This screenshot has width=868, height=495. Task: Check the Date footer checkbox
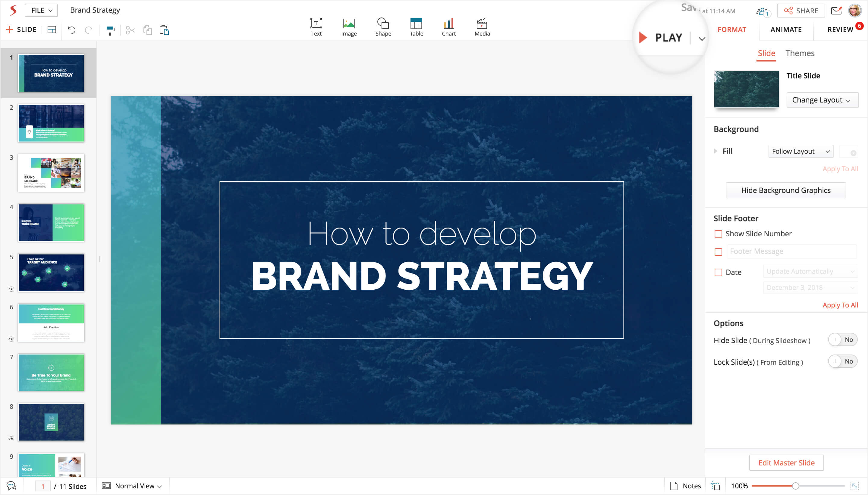pos(718,272)
